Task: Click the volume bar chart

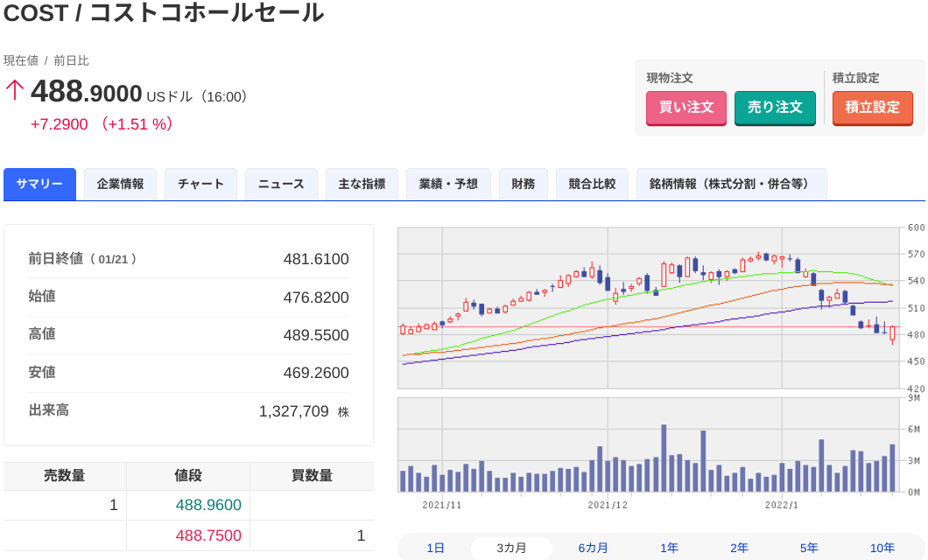Action: [x=650, y=444]
